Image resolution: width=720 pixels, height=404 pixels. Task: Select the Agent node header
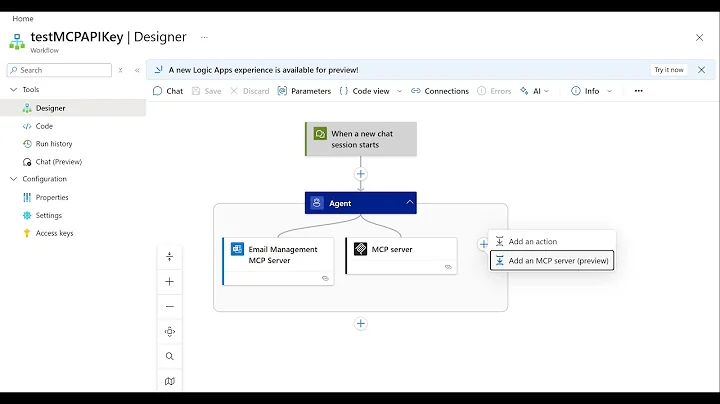361,203
